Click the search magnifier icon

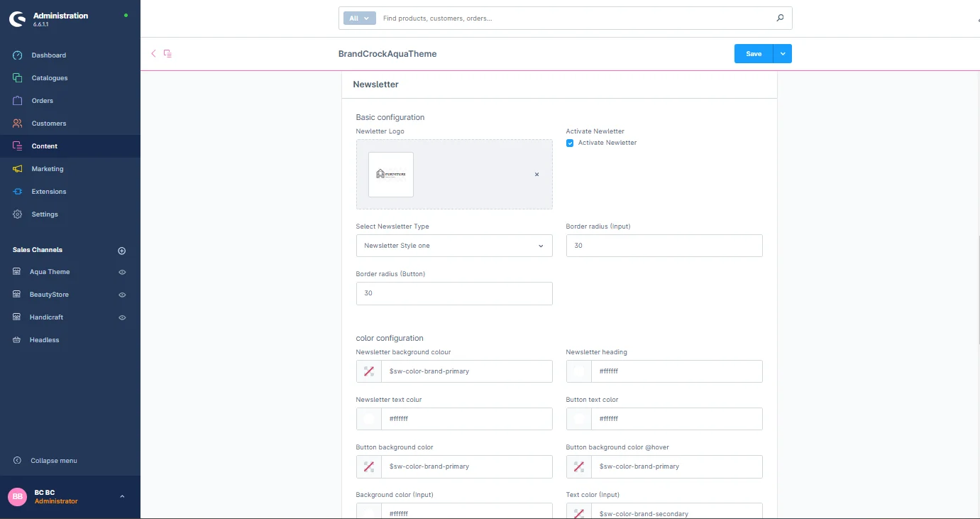click(x=780, y=18)
